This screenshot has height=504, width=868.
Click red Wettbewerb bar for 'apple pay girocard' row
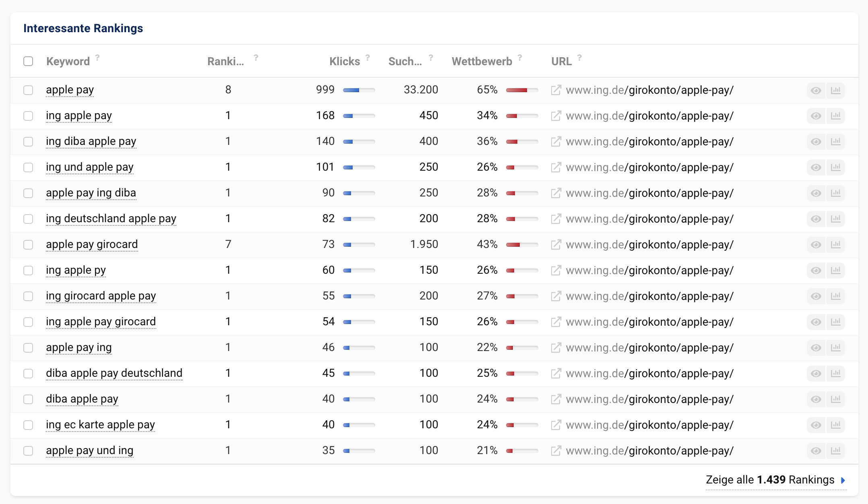[x=522, y=245]
